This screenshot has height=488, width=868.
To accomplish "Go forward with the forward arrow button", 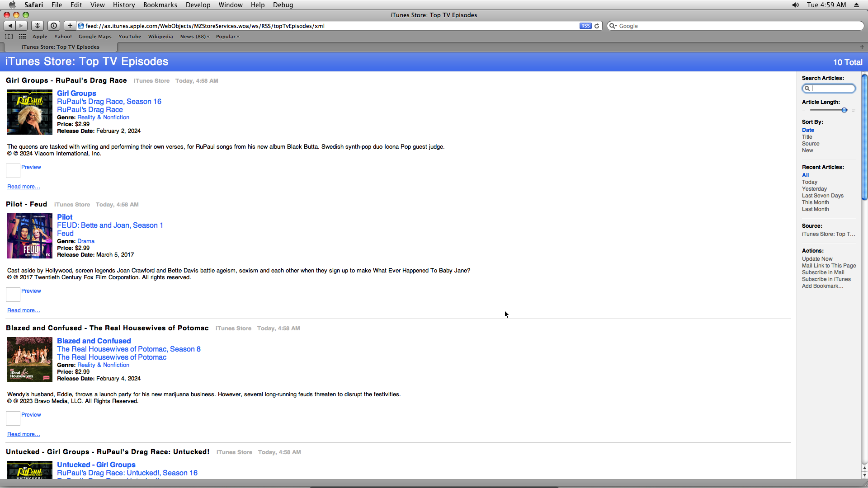I will pyautogui.click(x=21, y=26).
